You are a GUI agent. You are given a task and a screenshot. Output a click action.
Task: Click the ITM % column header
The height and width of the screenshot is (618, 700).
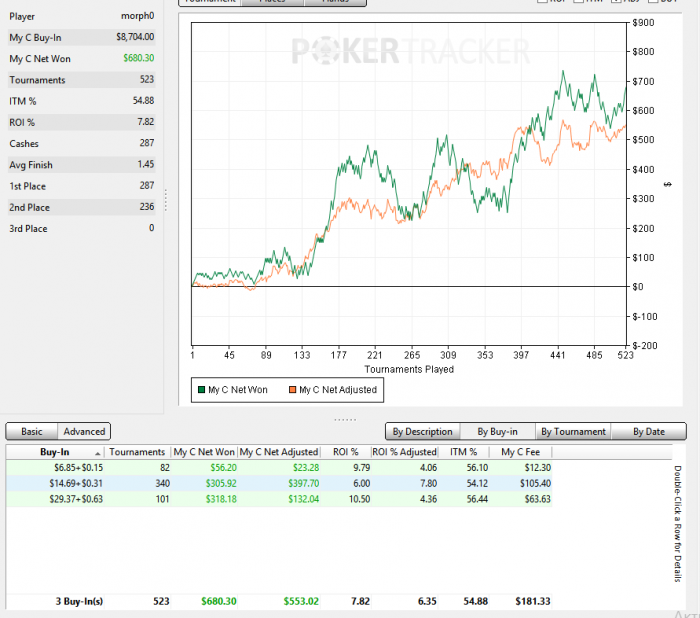463,452
